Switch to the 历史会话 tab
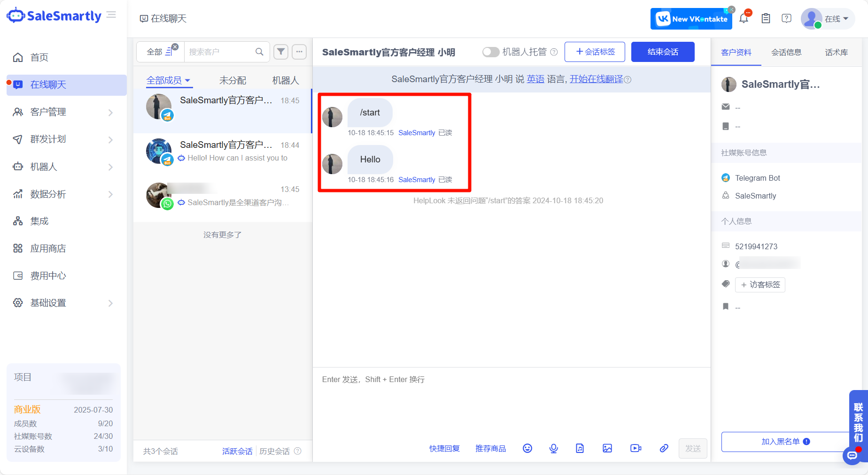 click(x=274, y=451)
